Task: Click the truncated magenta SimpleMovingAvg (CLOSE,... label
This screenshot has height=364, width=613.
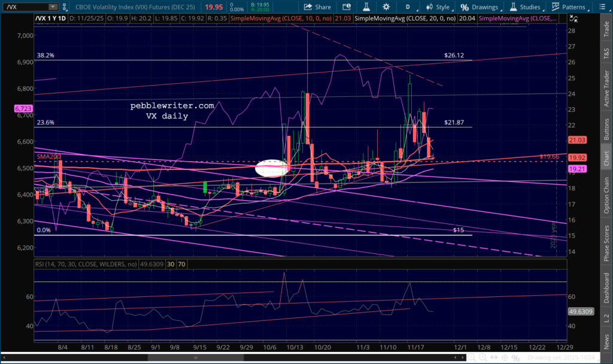Action: [x=517, y=19]
